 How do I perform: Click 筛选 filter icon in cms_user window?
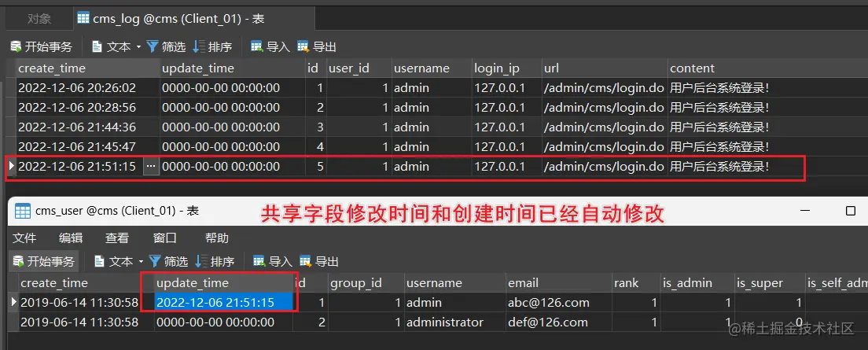point(155,261)
